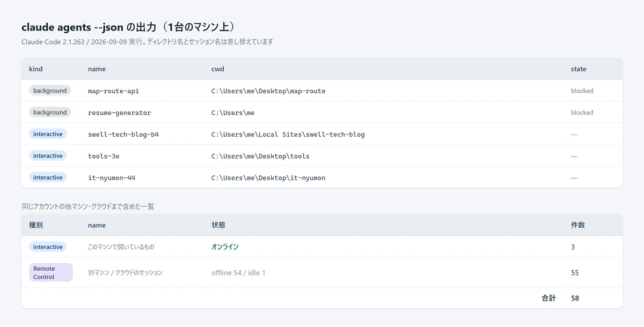Click the interactive badge in the summary table
Image resolution: width=644 pixels, height=327 pixels.
48,247
